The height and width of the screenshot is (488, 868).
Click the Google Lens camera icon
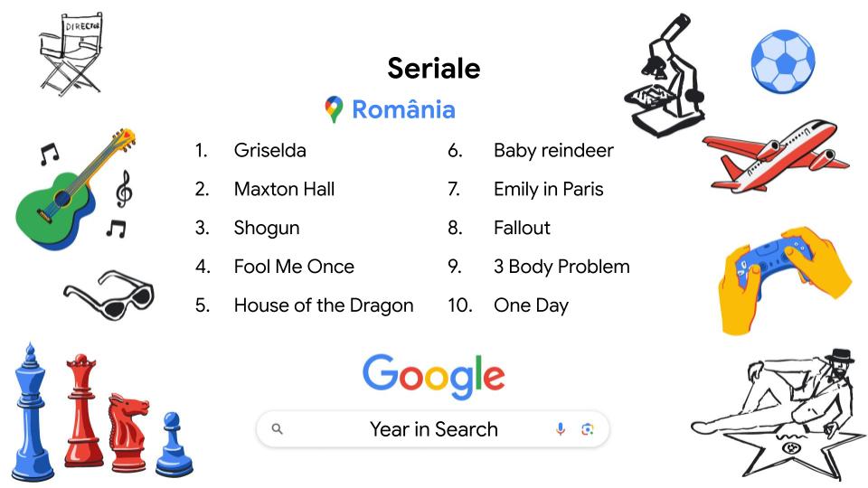pyautogui.click(x=588, y=429)
